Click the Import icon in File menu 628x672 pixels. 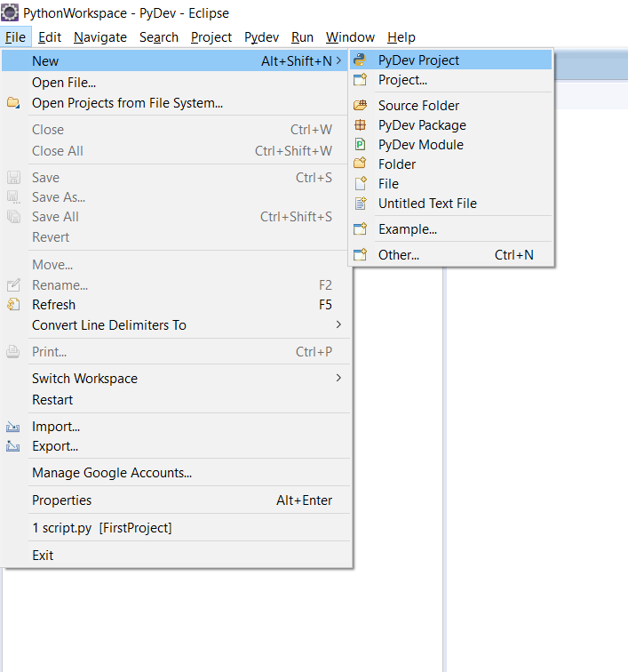tap(13, 427)
